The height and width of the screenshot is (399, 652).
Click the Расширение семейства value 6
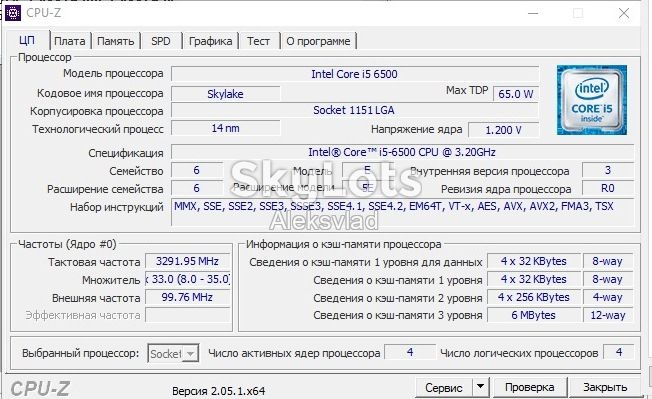coord(196,188)
